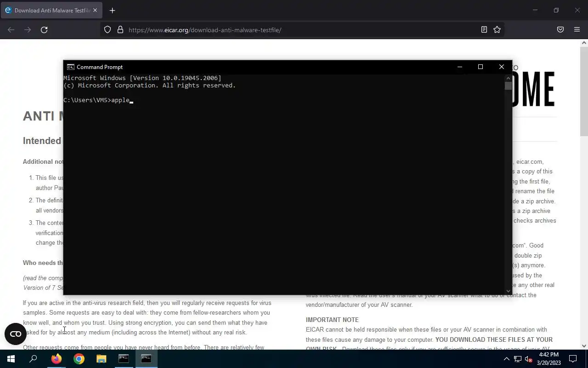The image size is (588, 368).
Task: Click '(c) Microsoft Corporation. All rights reserved.' line
Action: point(150,86)
